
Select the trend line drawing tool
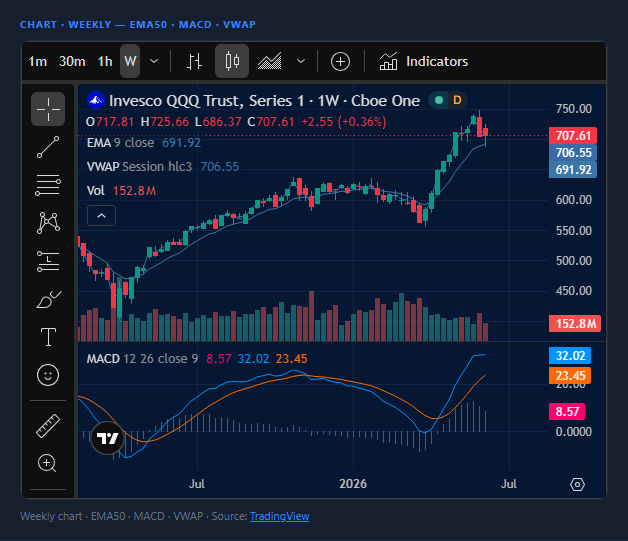click(48, 147)
